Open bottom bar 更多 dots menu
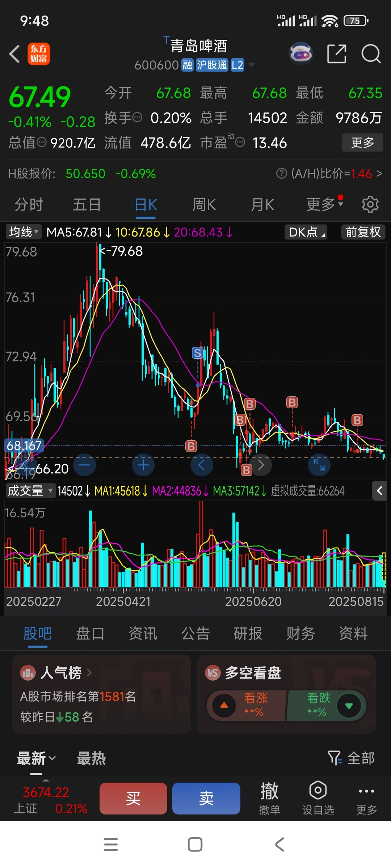Image resolution: width=391 pixels, height=868 pixels. click(366, 798)
